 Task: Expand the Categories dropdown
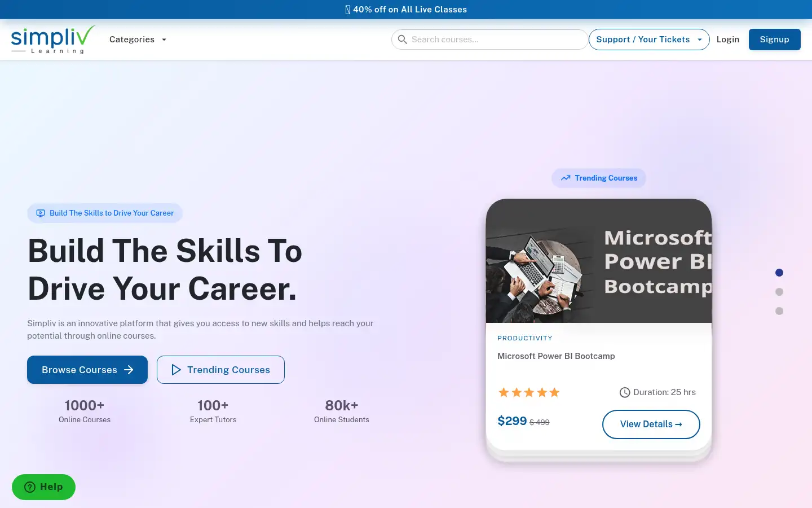138,40
